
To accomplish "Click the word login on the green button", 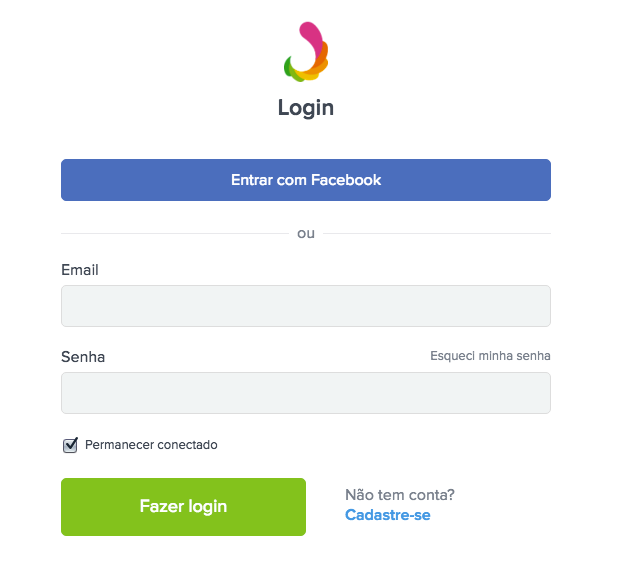I will point(208,507).
